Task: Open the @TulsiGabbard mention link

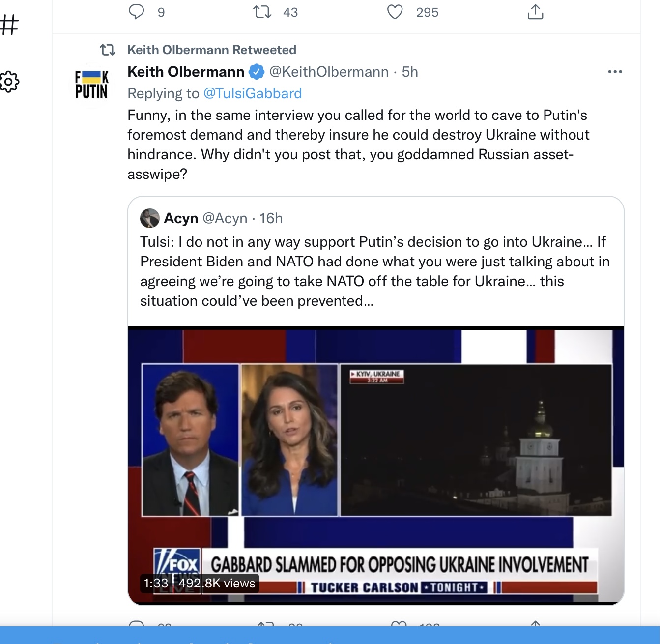Action: pos(253,93)
